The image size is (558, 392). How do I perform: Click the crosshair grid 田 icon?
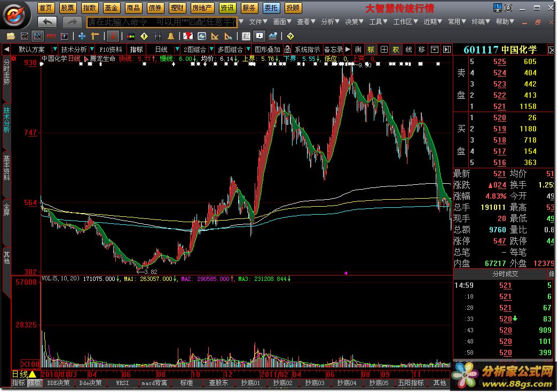[384, 50]
